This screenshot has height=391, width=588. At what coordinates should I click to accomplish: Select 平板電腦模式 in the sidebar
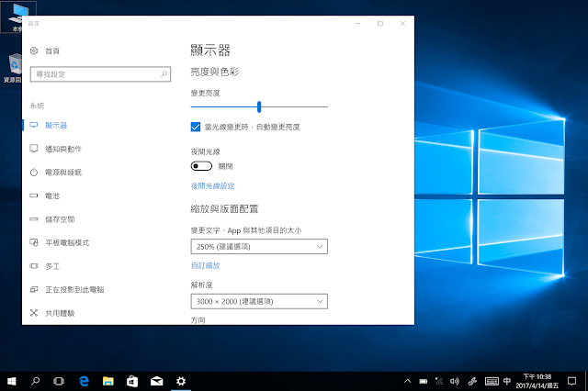(x=67, y=242)
